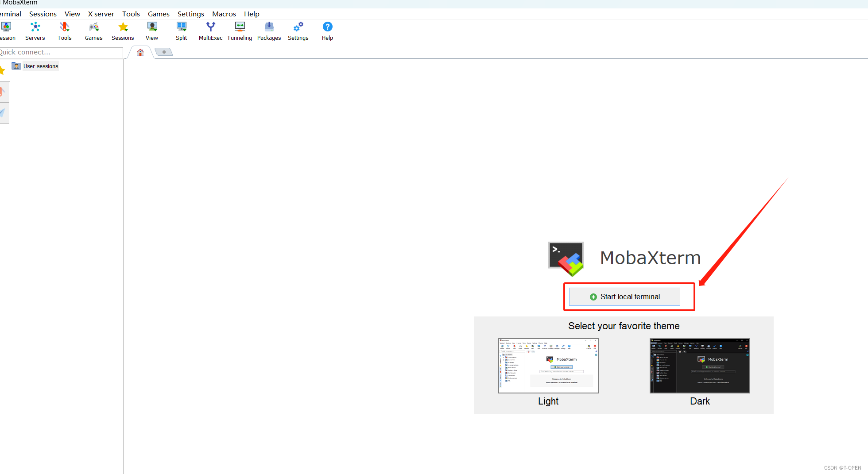This screenshot has height=474, width=868.
Task: Click the Dark theme label
Action: (700, 401)
